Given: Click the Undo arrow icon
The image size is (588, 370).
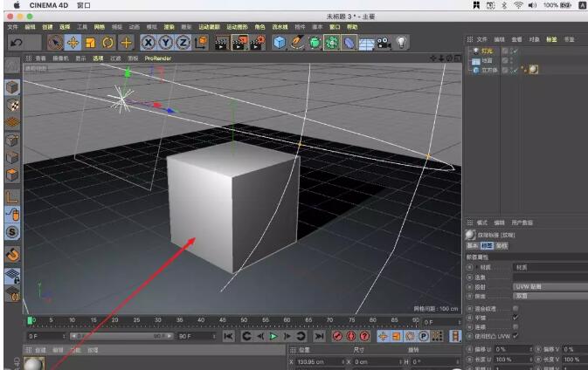Looking at the screenshot, I should pyautogui.click(x=16, y=43).
